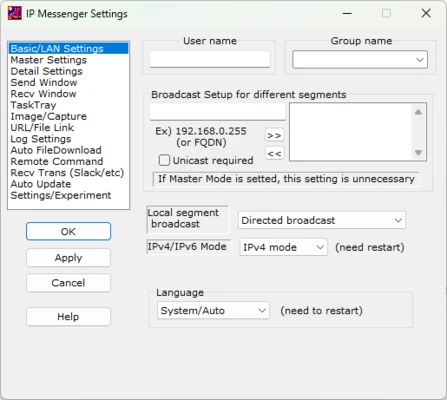Image resolution: width=447 pixels, height=400 pixels.
Task: Focus the broadcast address input field
Action: pyautogui.click(x=218, y=112)
